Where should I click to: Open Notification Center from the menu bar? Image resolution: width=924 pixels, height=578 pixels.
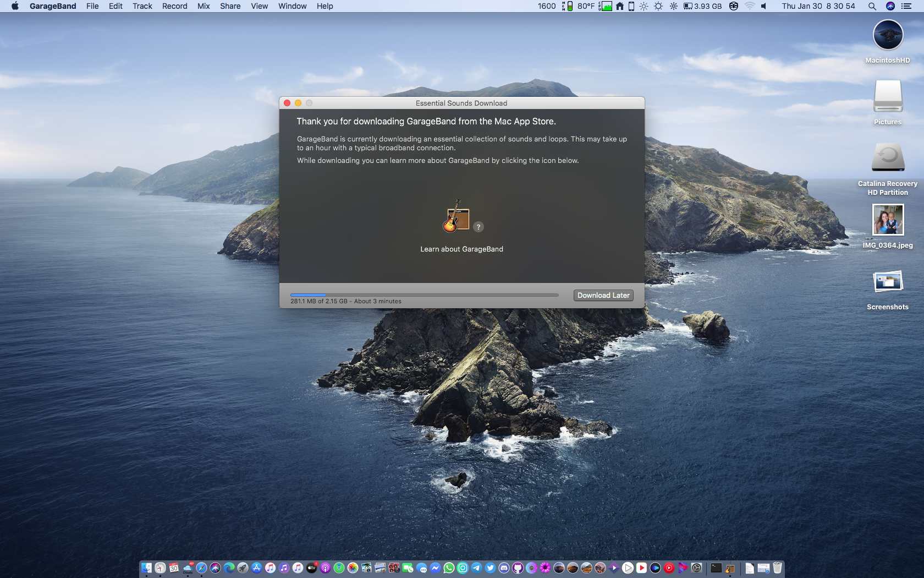tap(906, 6)
